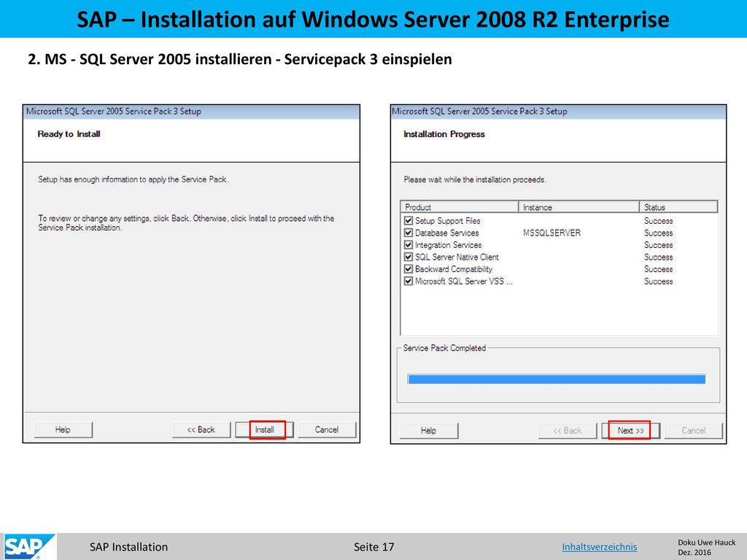Click Help in the Installation Progress dialog

(429, 430)
